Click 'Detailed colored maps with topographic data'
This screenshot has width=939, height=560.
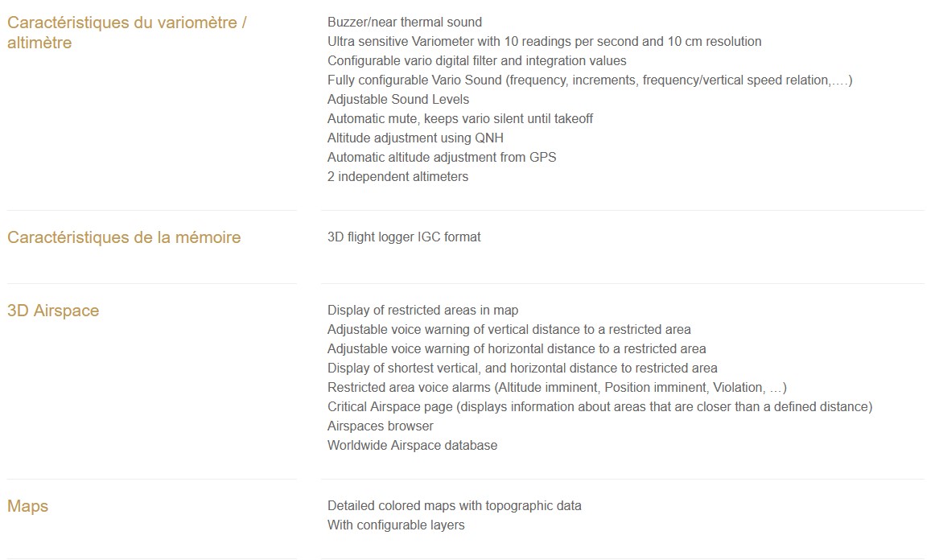454,505
